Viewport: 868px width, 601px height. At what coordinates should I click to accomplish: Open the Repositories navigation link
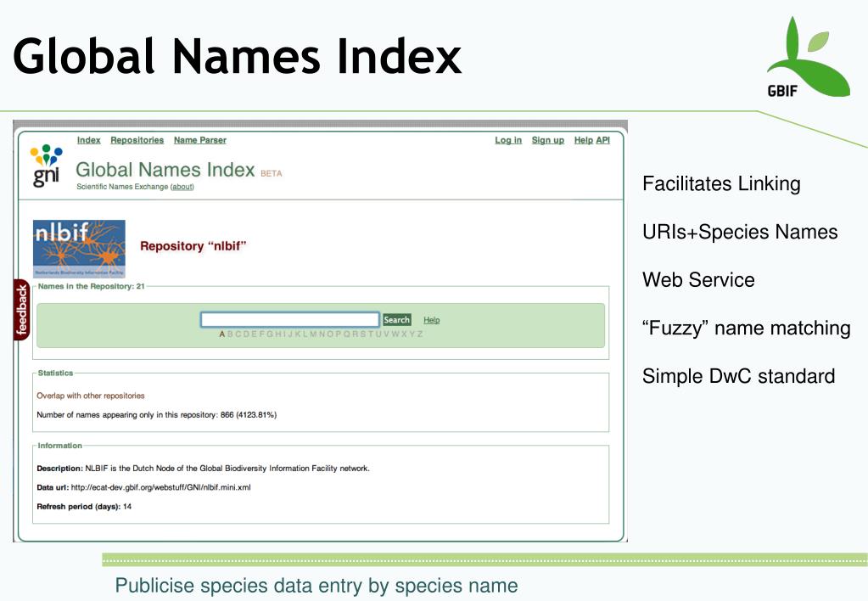coord(137,140)
